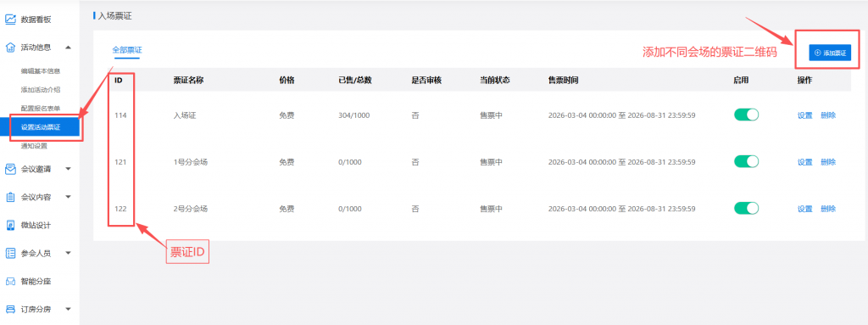Open 配置报名表单 submenu item
Viewport: 868px width, 325px height.
click(x=41, y=109)
